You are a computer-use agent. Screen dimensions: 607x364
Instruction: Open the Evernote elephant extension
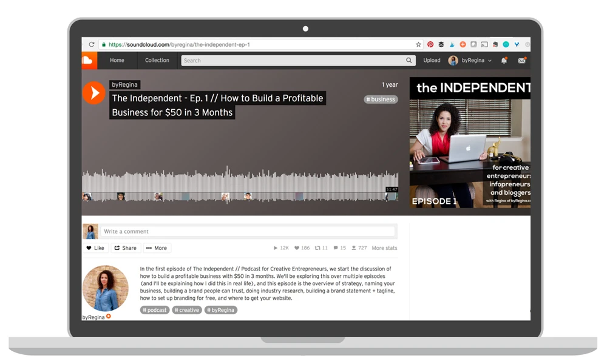click(495, 44)
